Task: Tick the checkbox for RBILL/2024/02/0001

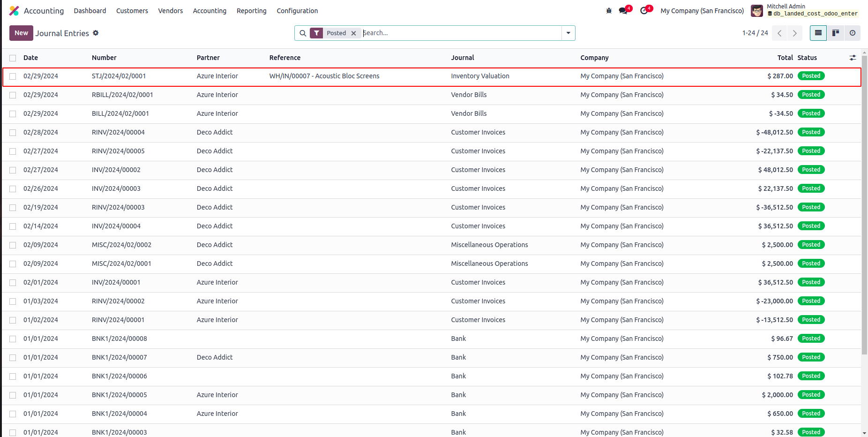Action: click(13, 95)
